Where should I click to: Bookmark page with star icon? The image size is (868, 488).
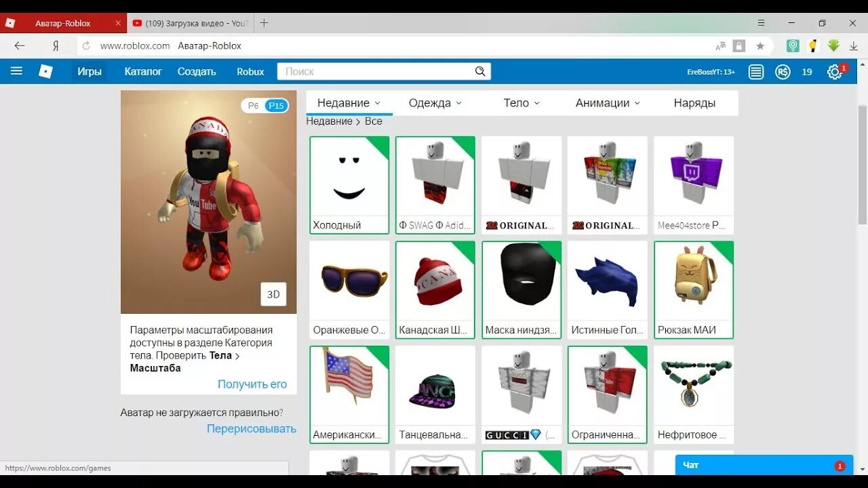click(x=760, y=46)
